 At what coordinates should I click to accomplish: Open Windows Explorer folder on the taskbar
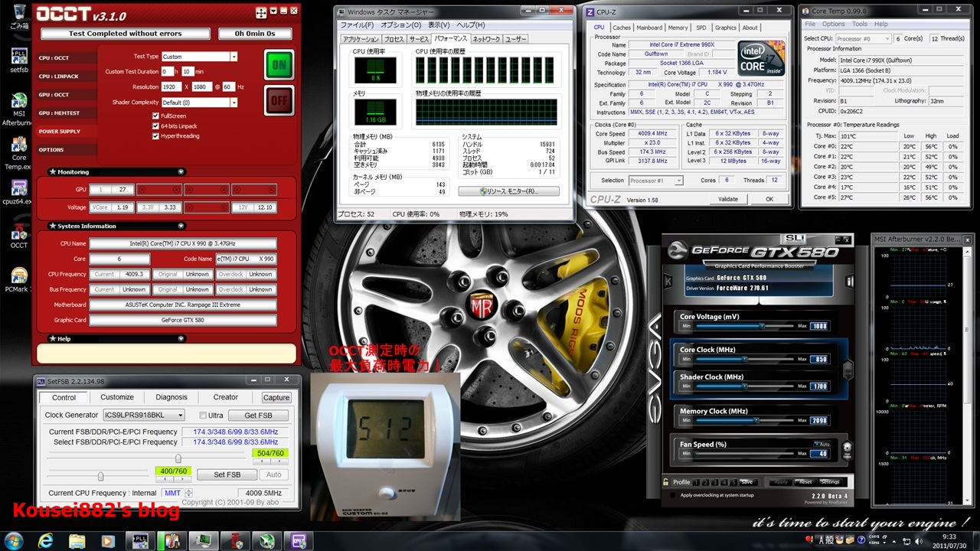point(77,540)
